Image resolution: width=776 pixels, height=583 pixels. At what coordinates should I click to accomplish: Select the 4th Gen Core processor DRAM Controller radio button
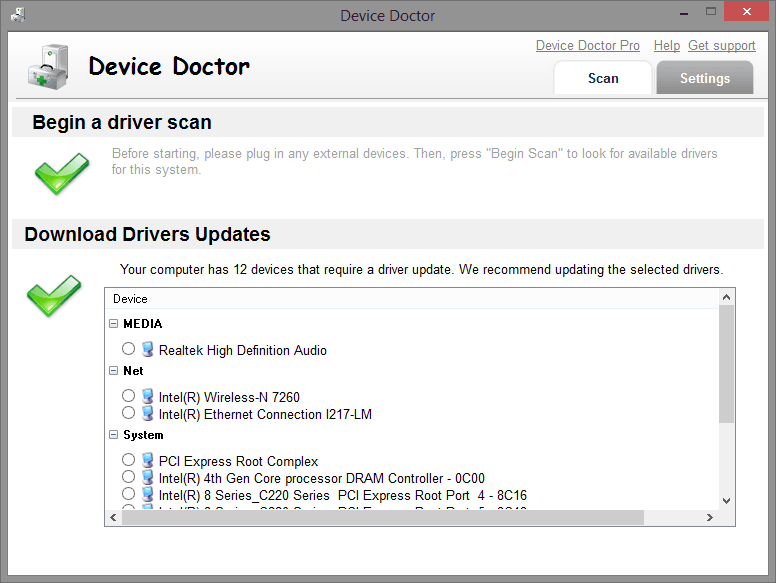(128, 477)
